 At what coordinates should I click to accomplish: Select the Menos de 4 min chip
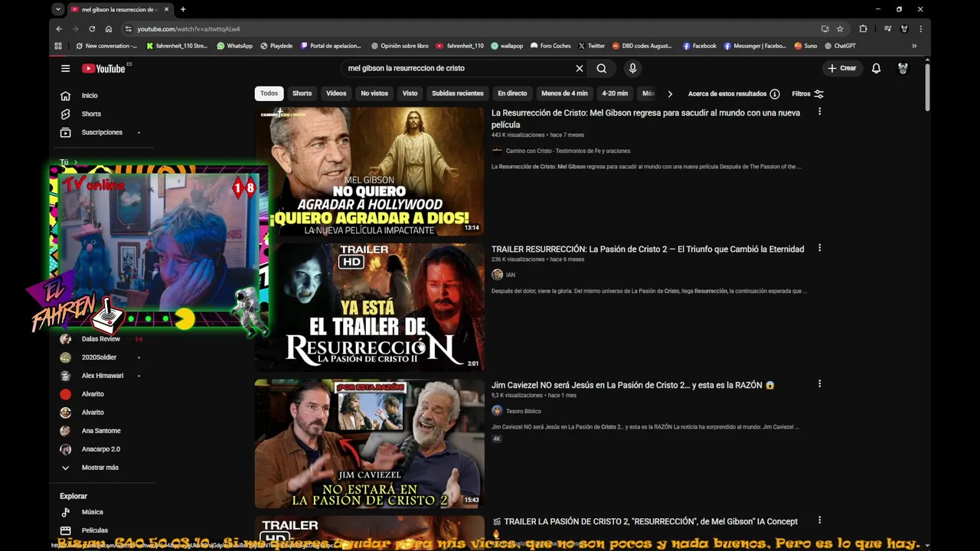[x=564, y=93]
